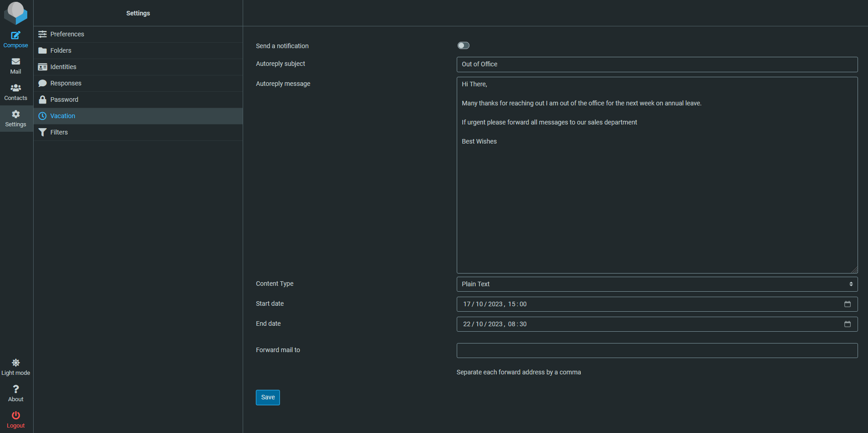This screenshot has height=433, width=868.
Task: Open Password settings section
Action: [x=138, y=100]
